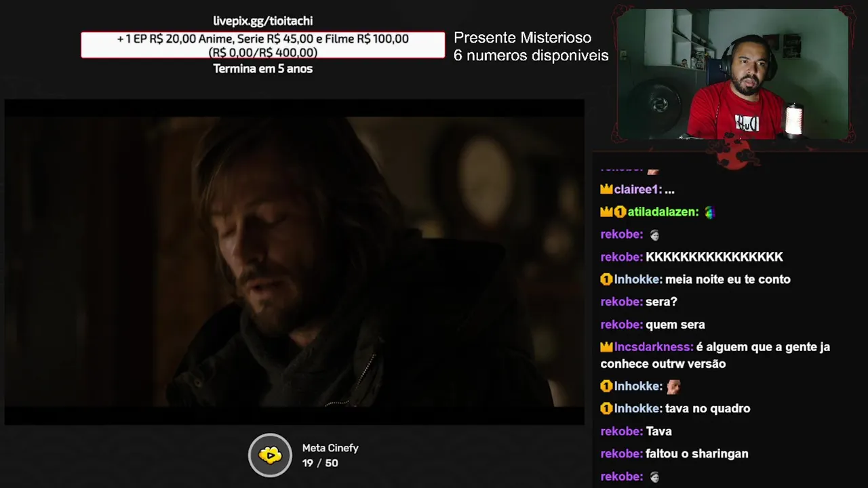This screenshot has width=868, height=488.
Task: Click the 'tava no quadro' chat message
Action: 708,409
